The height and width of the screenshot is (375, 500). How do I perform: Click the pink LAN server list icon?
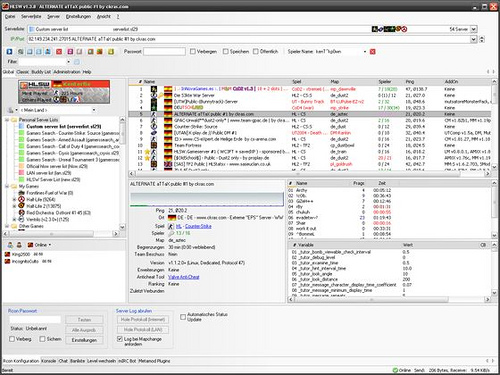point(21,173)
